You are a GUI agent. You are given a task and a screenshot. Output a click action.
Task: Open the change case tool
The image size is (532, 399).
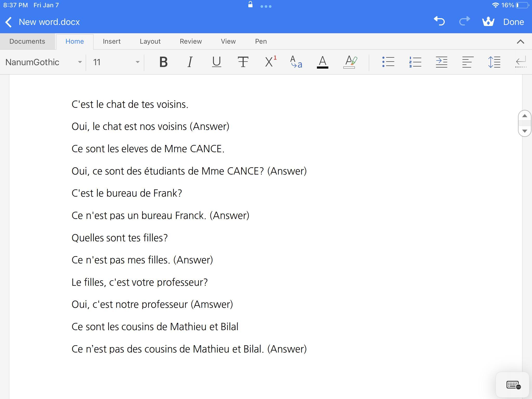296,62
